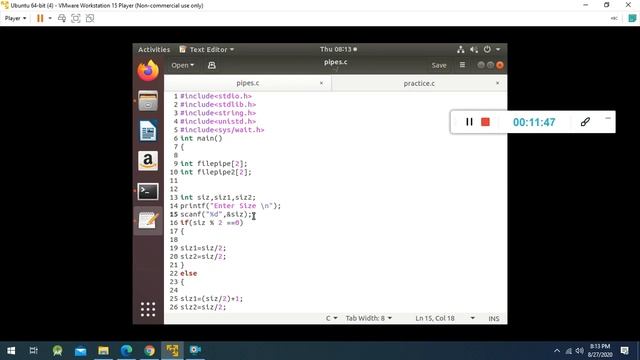Open the Windows Start menu
The width and height of the screenshot is (640, 360).
11,350
